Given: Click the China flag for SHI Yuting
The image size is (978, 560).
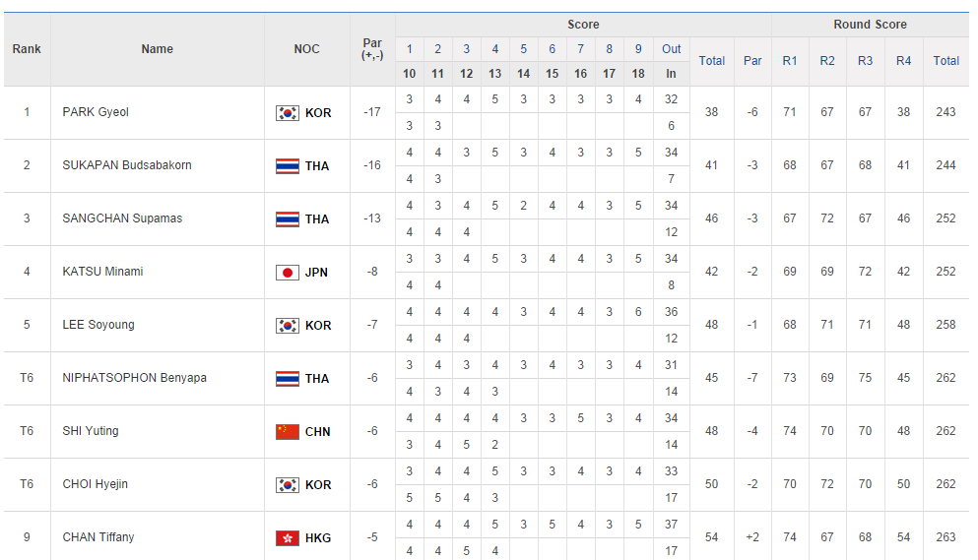Looking at the screenshot, I should (287, 432).
